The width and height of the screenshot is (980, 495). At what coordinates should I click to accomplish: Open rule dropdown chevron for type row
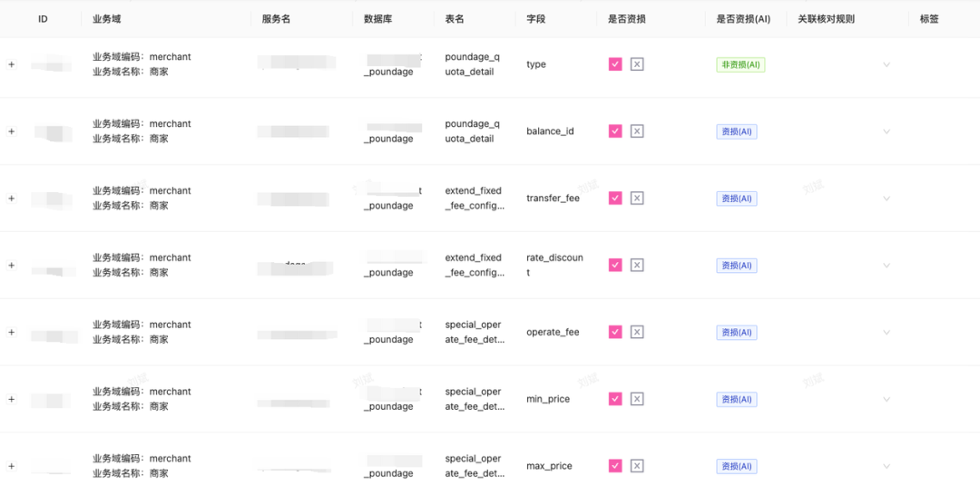point(887,64)
